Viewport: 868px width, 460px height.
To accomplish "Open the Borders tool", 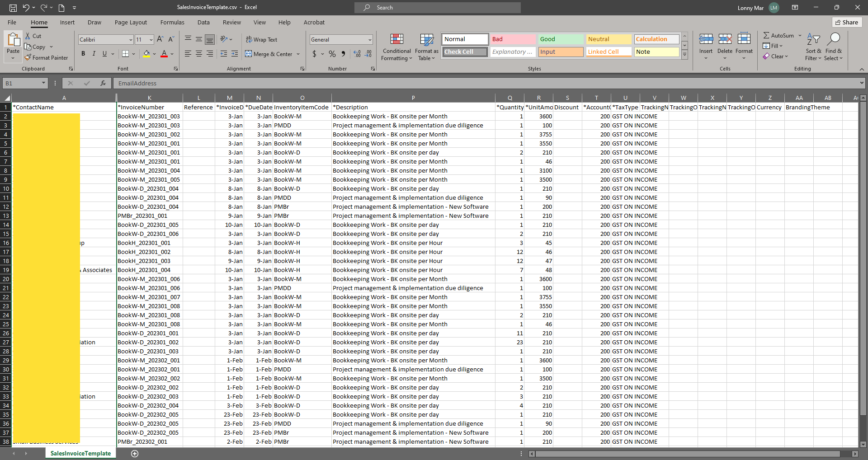I will tap(126, 54).
